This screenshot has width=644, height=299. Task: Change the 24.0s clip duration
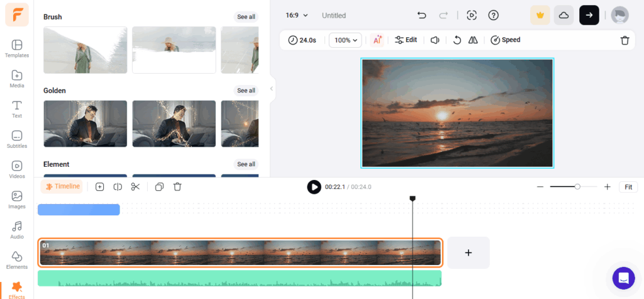click(x=303, y=40)
